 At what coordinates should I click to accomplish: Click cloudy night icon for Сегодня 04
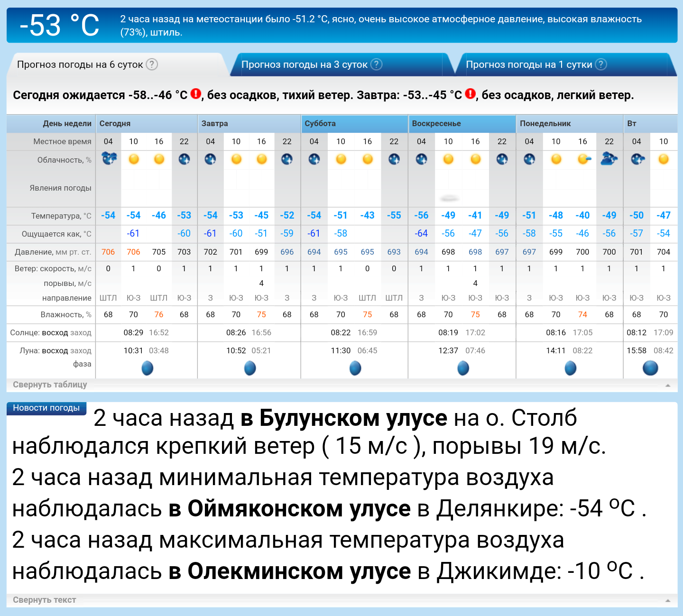pos(109,158)
